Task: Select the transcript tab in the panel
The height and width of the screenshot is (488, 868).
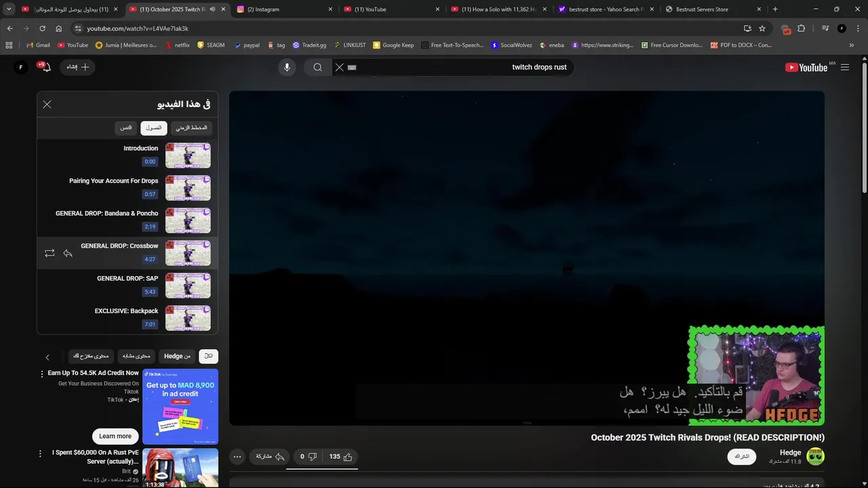Action: pos(126,128)
